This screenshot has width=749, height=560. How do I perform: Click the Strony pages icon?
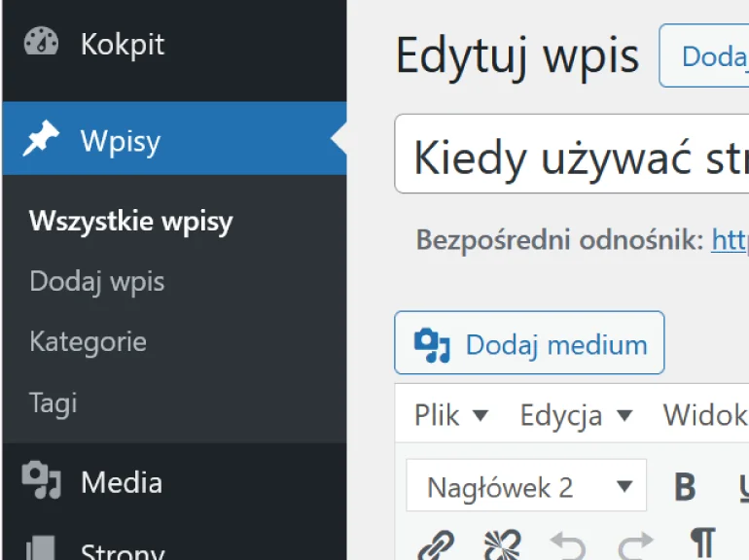click(x=40, y=548)
